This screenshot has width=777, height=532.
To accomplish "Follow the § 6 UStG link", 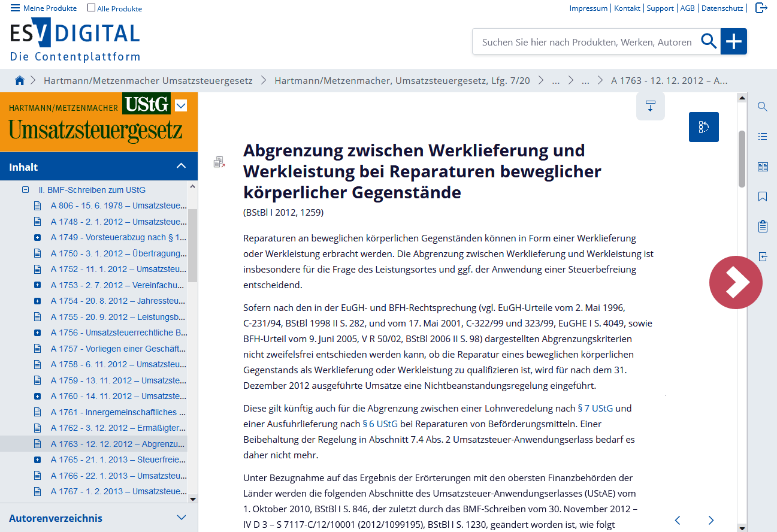I will [380, 424].
